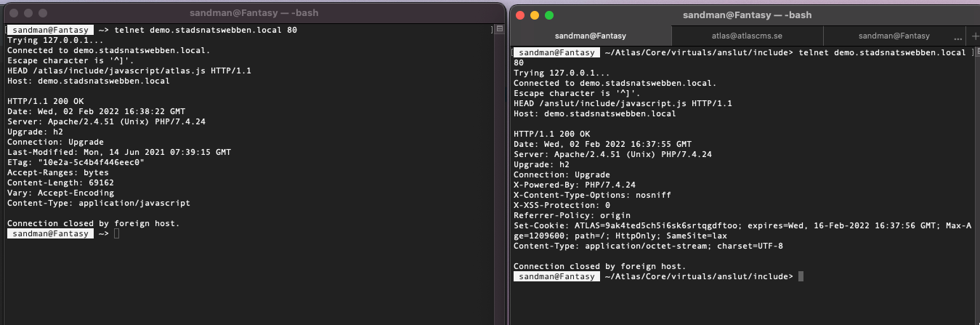This screenshot has width=980, height=325.
Task: Click the Date line ending 16:38:22 GMT
Action: [97, 111]
